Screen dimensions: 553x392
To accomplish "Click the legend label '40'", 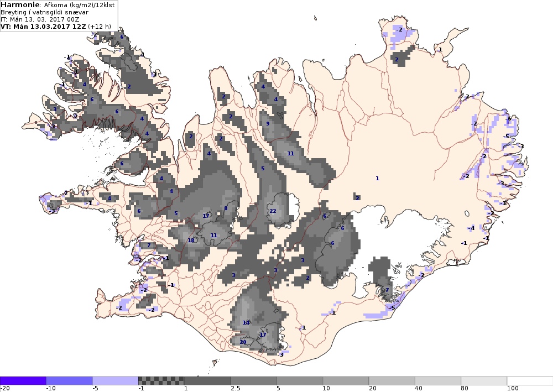I will [419, 389].
